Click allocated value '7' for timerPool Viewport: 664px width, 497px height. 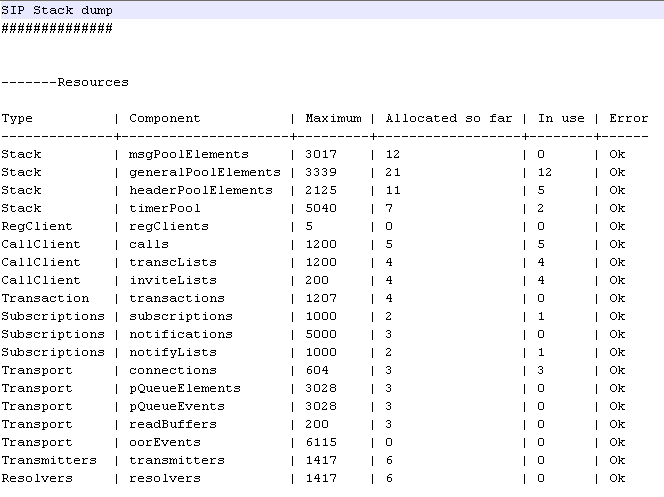coord(389,208)
